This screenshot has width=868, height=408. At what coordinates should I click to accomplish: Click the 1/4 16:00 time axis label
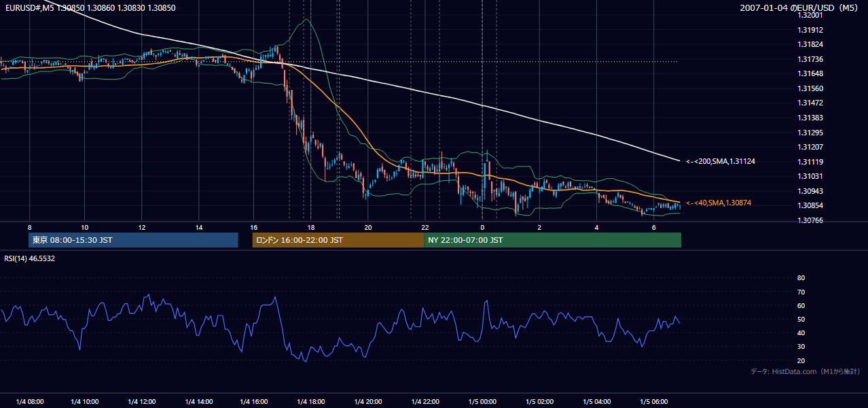pos(255,402)
